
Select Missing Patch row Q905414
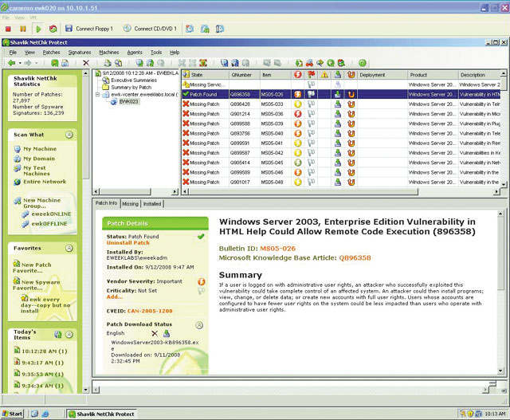coord(342,163)
